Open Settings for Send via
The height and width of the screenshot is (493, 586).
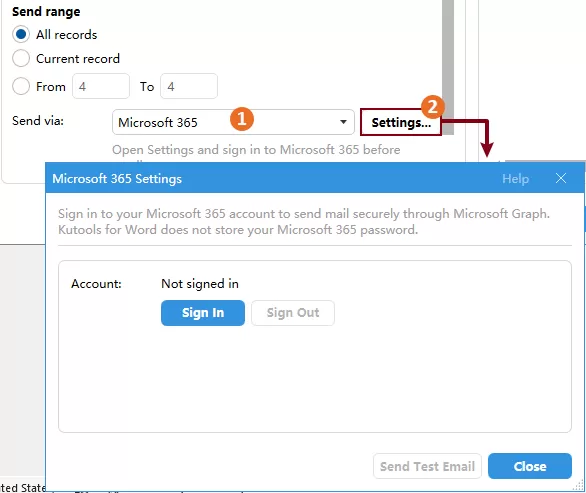(x=401, y=122)
